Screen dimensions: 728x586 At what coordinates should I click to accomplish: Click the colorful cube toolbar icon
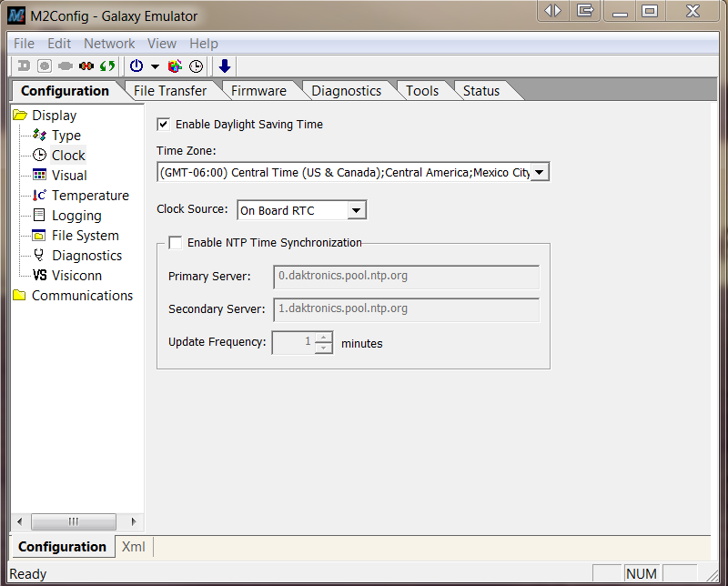click(x=176, y=66)
